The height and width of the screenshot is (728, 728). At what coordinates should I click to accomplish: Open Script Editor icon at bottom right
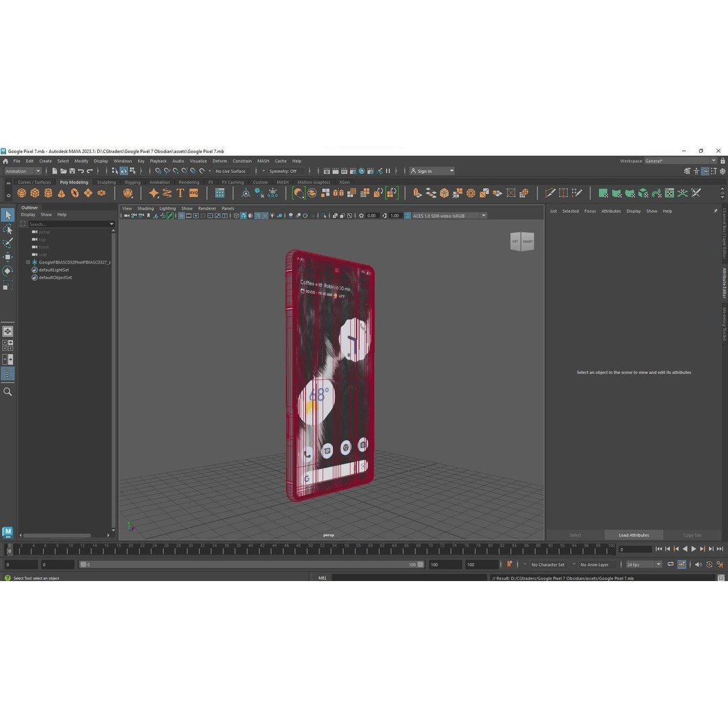coord(721,578)
